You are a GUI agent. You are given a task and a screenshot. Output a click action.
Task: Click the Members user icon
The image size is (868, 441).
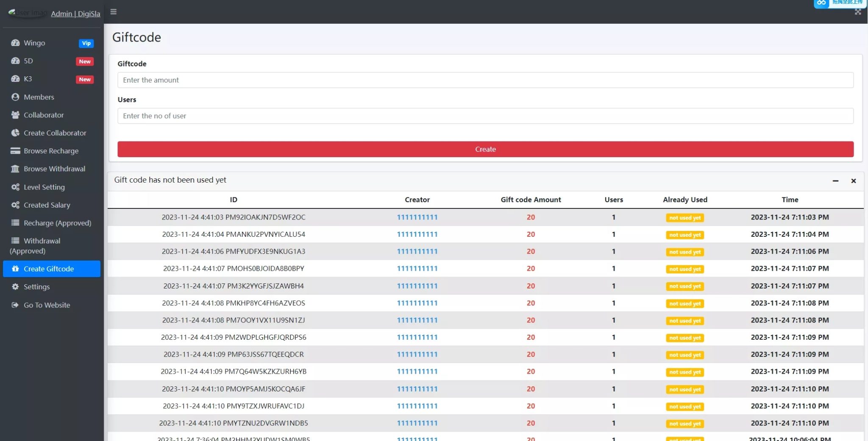click(15, 97)
